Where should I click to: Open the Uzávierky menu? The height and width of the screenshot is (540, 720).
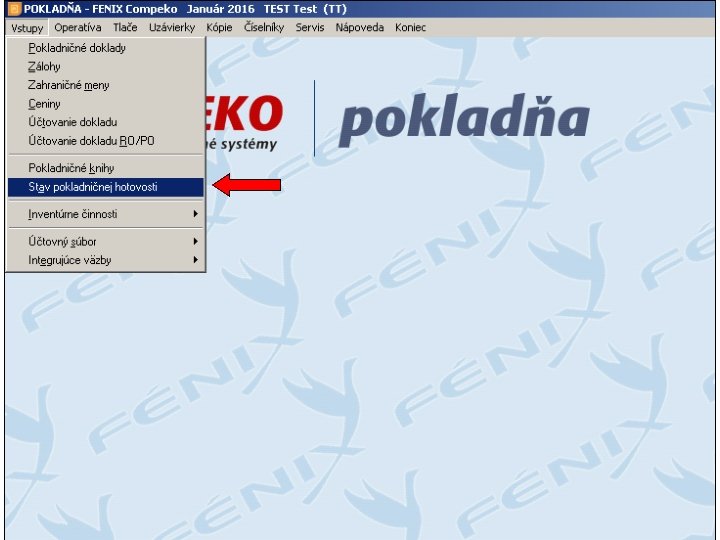click(x=172, y=28)
